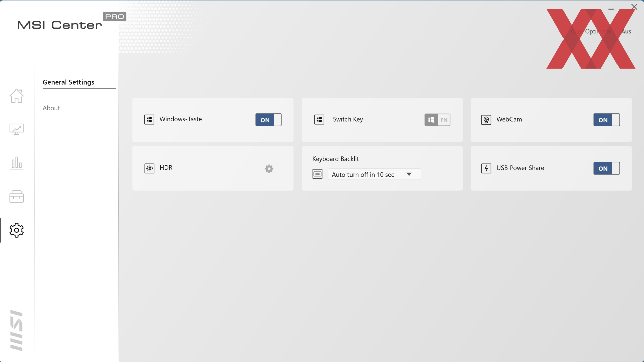Close the MSI Center window
Image resolution: width=644 pixels, height=362 pixels.
[x=634, y=7]
